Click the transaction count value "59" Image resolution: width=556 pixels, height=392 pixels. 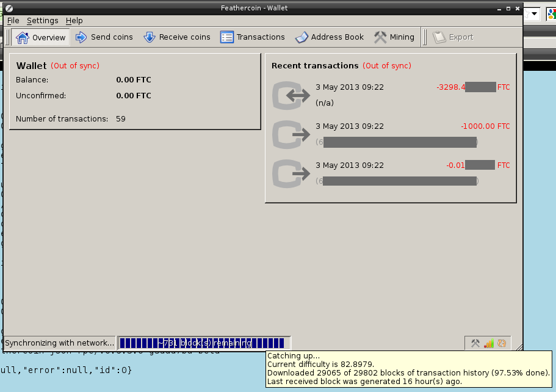click(x=121, y=119)
